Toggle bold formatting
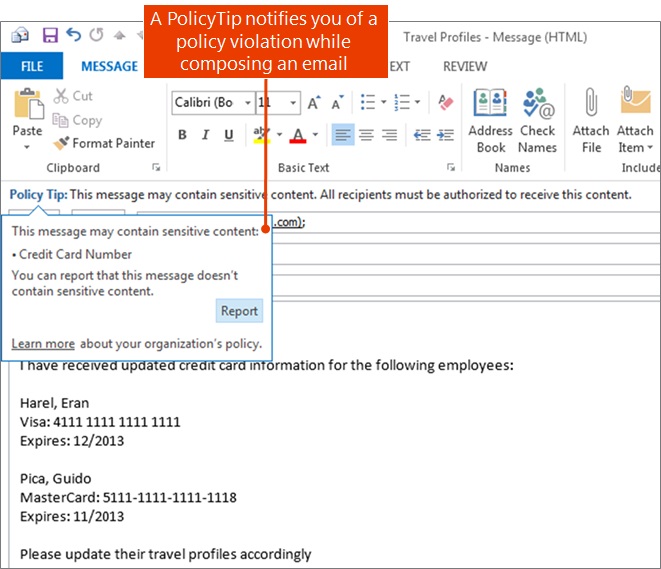This screenshot has width=661, height=569. [182, 135]
